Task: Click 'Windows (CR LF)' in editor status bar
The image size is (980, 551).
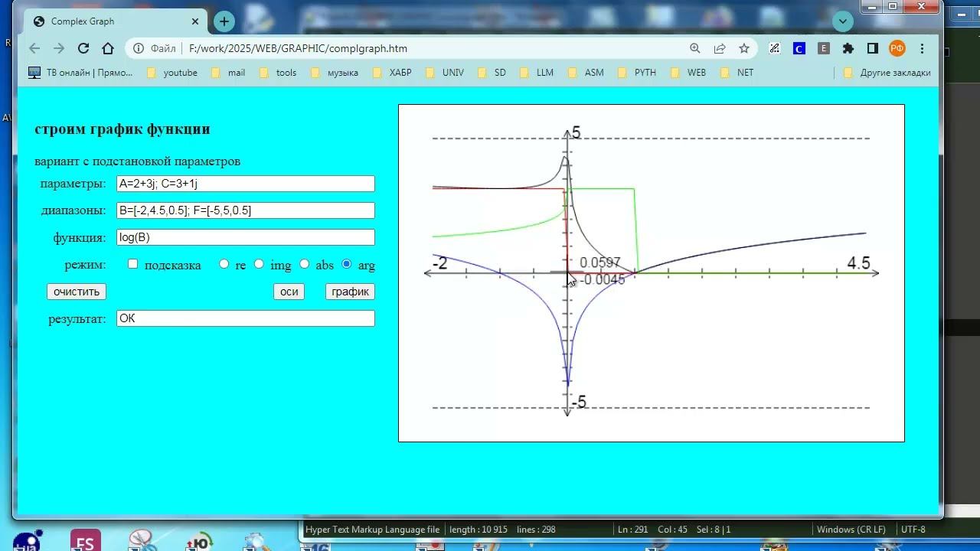Action: [x=851, y=530]
